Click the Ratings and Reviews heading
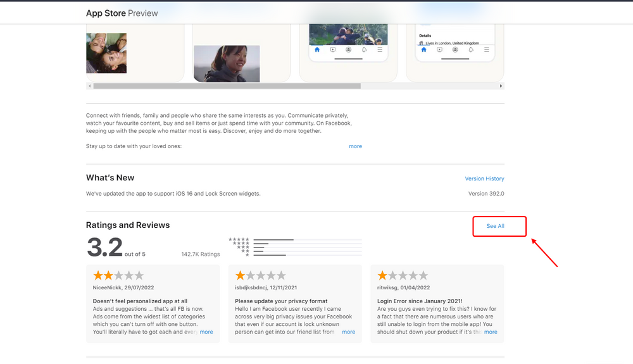633x364 pixels. tap(128, 225)
